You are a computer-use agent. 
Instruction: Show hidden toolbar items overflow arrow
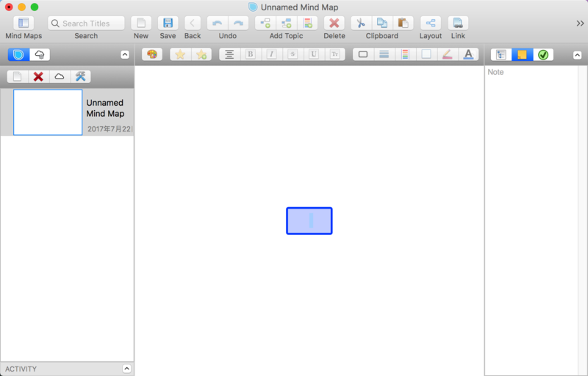[x=580, y=23]
